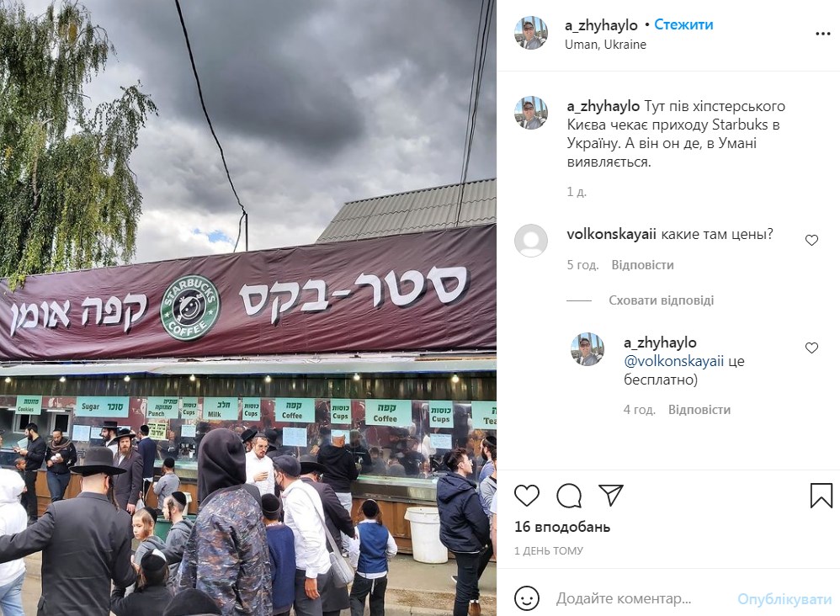Image resolution: width=840 pixels, height=616 pixels.
Task: Open three-dot more options menu
Action: click(823, 33)
